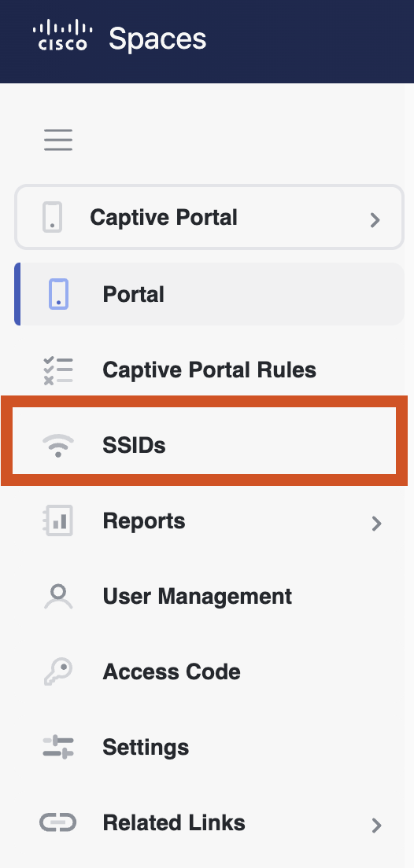Click the Access Code key icon
The height and width of the screenshot is (868, 414).
point(58,671)
